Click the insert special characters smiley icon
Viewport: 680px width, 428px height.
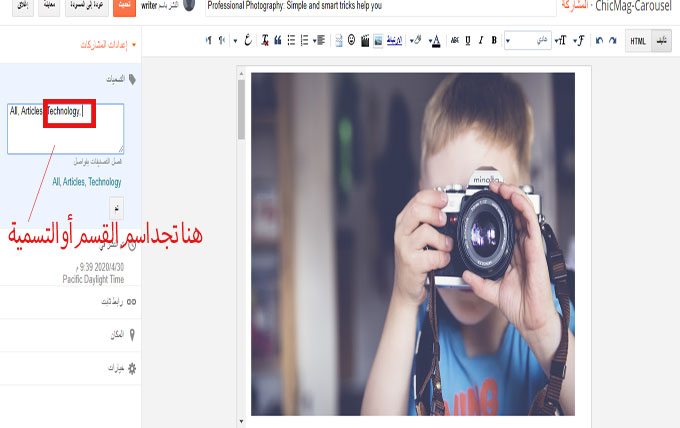(x=351, y=40)
